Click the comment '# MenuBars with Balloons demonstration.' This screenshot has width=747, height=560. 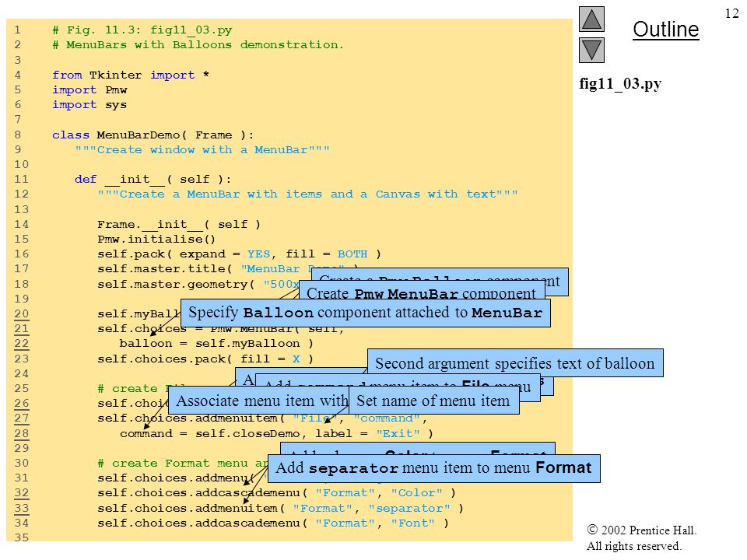(x=198, y=45)
